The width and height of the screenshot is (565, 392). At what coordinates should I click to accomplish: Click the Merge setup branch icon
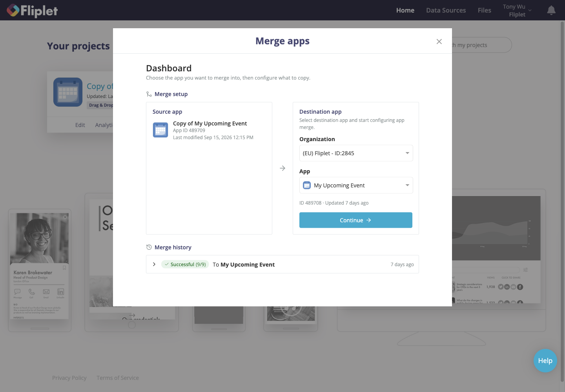tap(149, 94)
